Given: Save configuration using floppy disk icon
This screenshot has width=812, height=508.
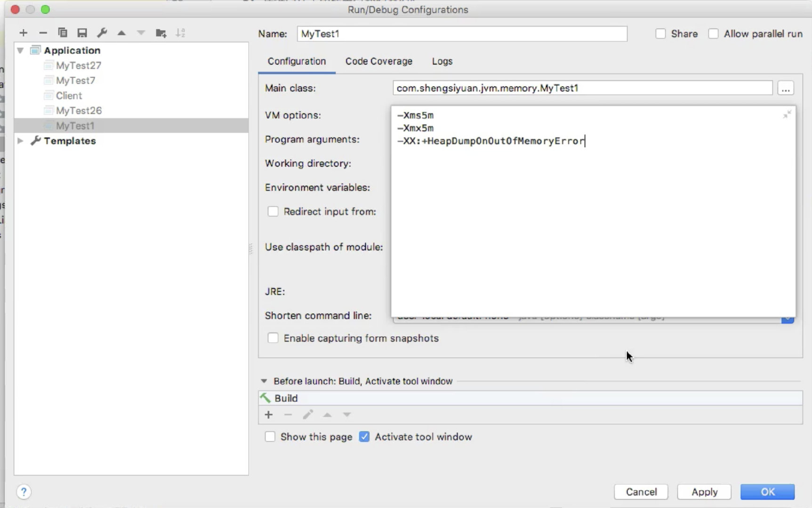Looking at the screenshot, I should click(x=82, y=33).
